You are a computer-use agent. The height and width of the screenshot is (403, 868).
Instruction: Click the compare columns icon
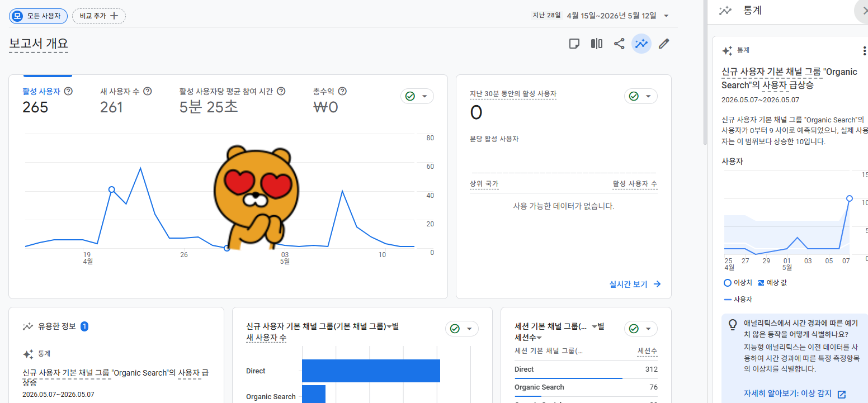[x=597, y=44]
